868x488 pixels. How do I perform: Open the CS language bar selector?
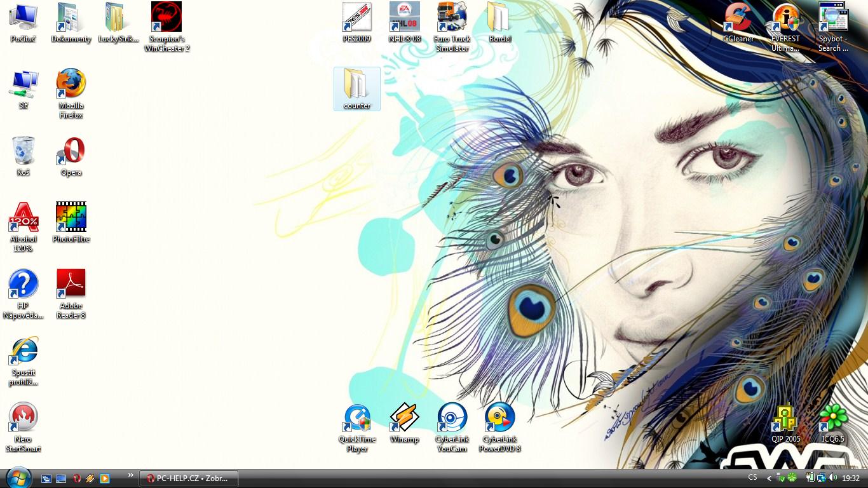(x=752, y=477)
